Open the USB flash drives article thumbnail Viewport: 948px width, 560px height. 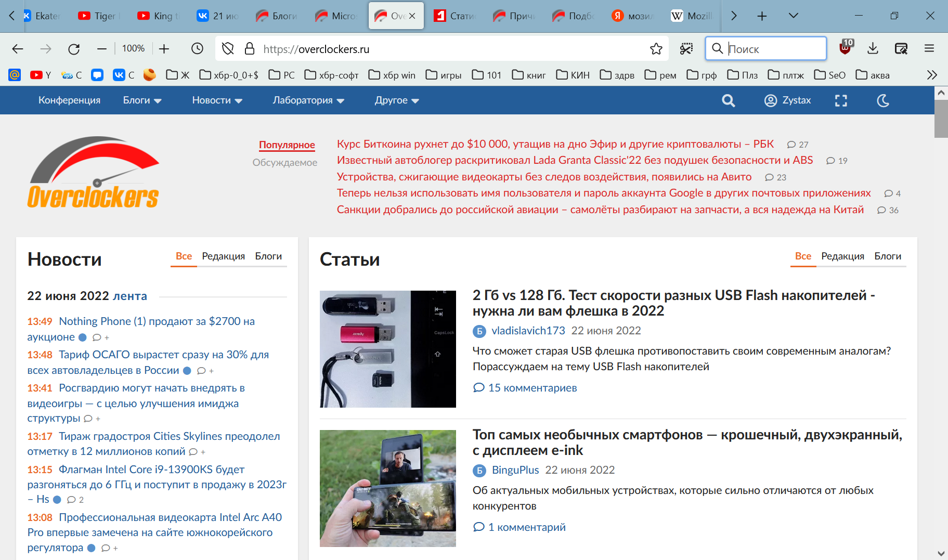[388, 349]
